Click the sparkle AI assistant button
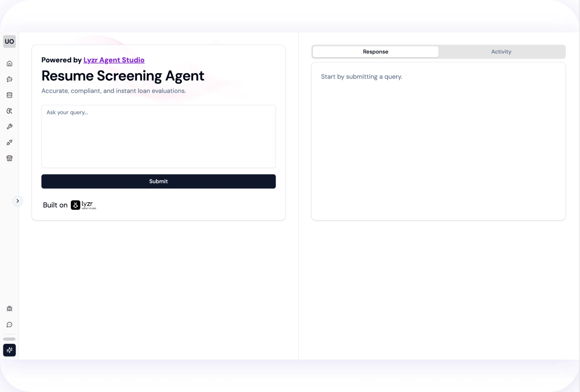Viewport: 580px width, 392px height. point(10,350)
